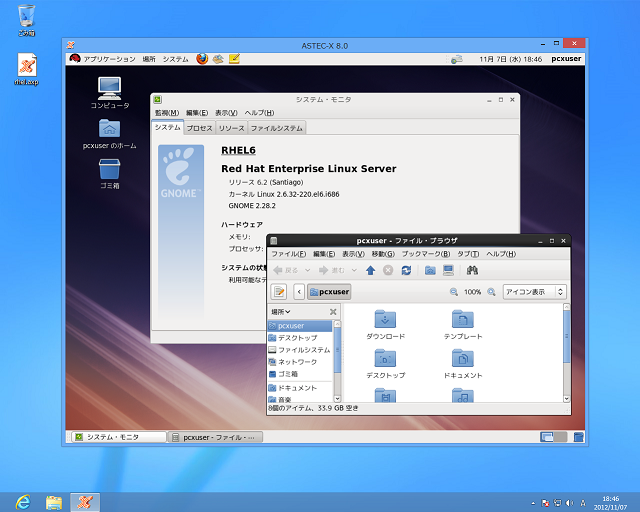Go to home folder via toolbar home icon
The height and width of the screenshot is (512, 640).
point(430,270)
